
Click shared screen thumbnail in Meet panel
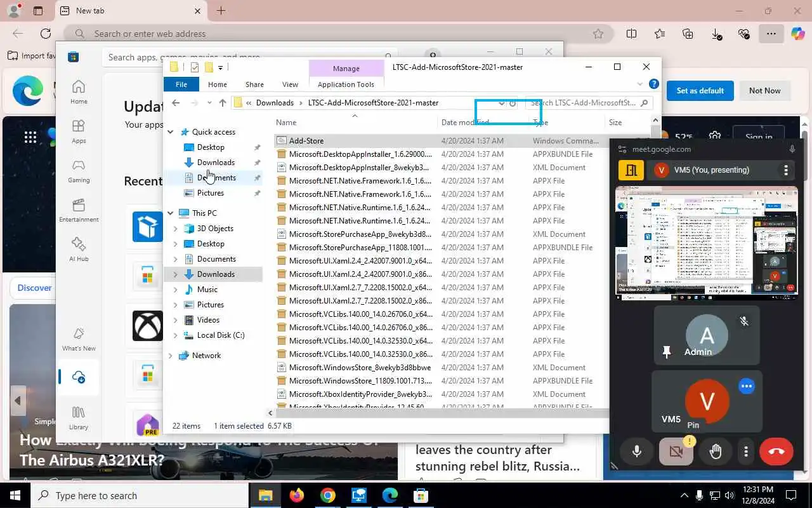click(x=706, y=243)
